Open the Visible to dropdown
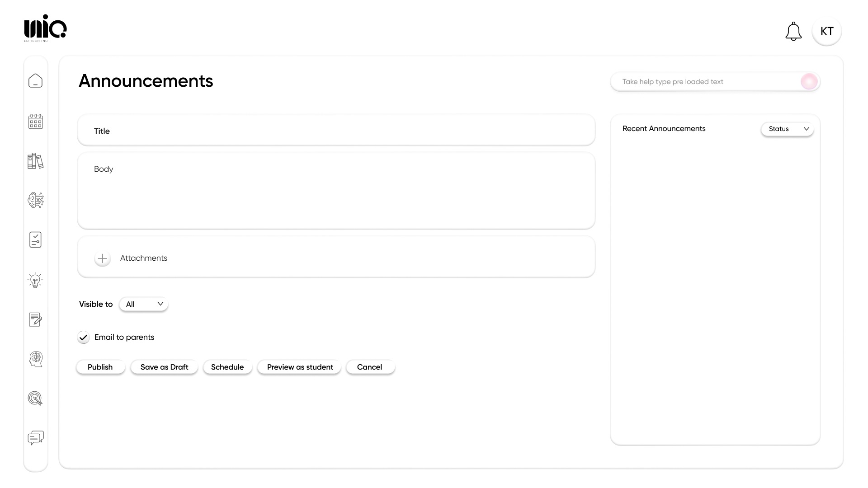Screen dimensions: 868x488 [143, 304]
